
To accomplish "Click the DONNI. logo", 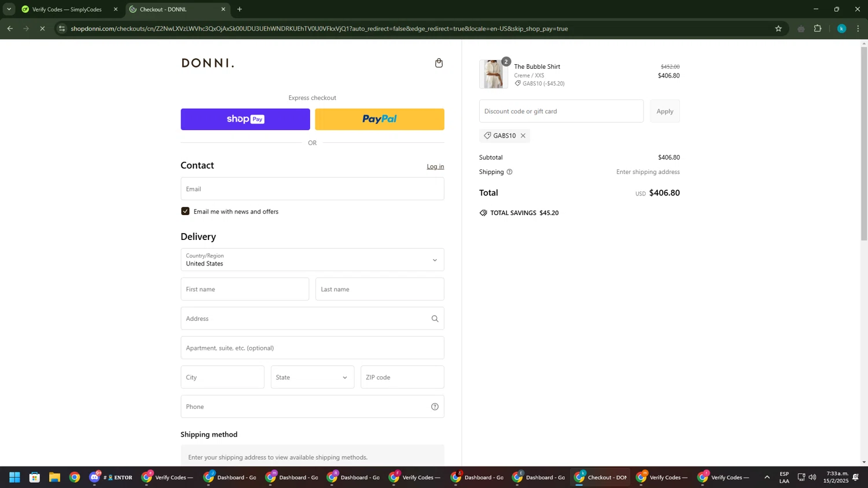I will click(208, 63).
